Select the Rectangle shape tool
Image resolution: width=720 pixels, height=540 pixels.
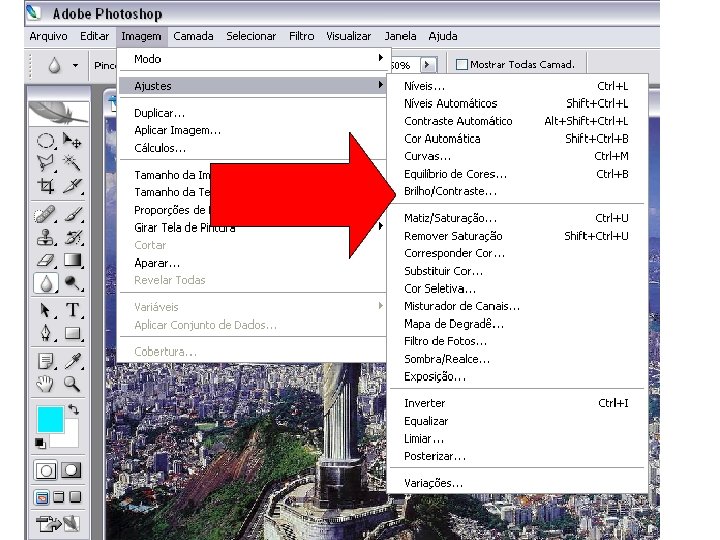72,333
